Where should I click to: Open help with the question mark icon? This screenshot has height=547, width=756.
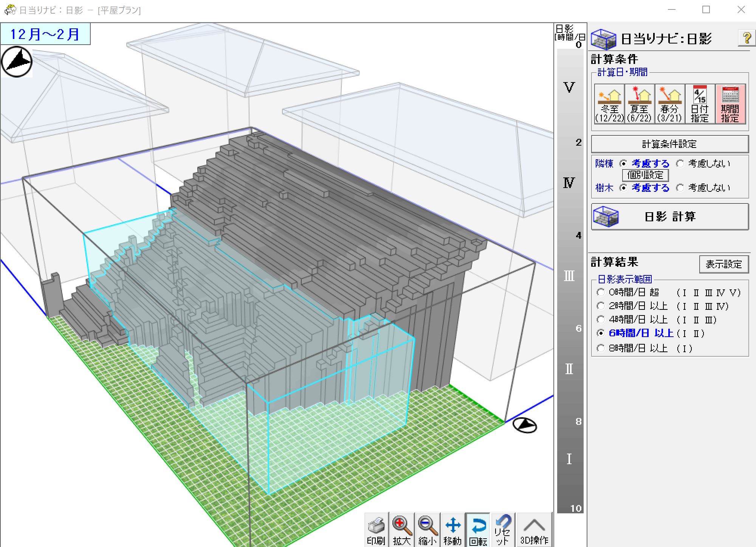click(747, 38)
